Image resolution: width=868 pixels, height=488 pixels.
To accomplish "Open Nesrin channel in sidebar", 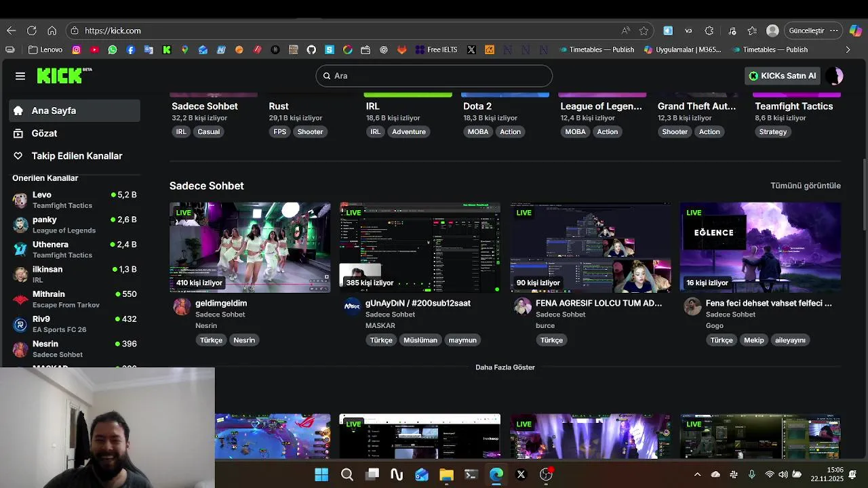I will pyautogui.click(x=75, y=349).
